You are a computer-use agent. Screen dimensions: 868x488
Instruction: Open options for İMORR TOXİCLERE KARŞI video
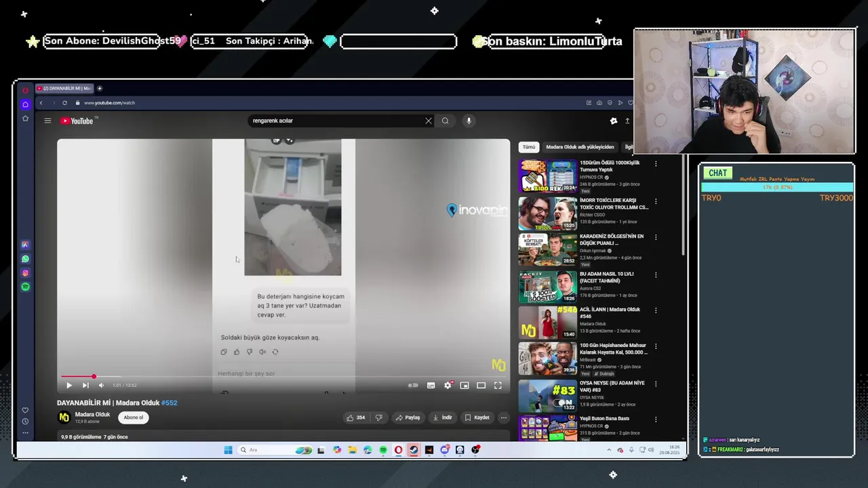656,201
